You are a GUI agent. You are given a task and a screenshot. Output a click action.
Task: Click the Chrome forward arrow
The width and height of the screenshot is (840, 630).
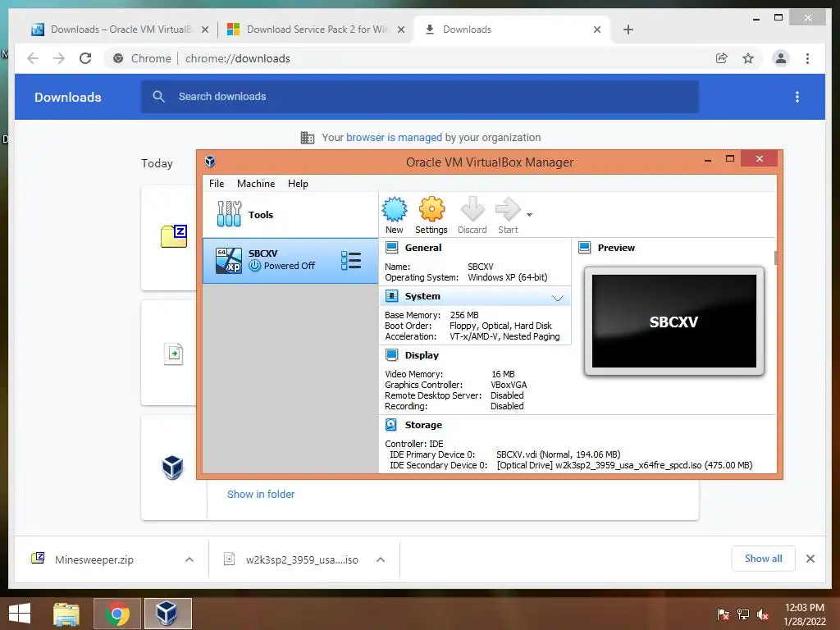click(x=59, y=58)
